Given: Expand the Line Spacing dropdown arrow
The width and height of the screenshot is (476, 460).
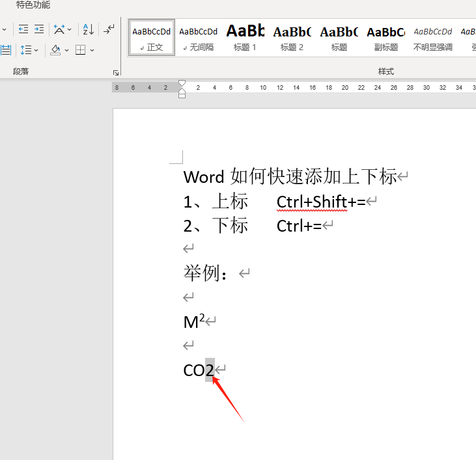Looking at the screenshot, I should pyautogui.click(x=36, y=50).
